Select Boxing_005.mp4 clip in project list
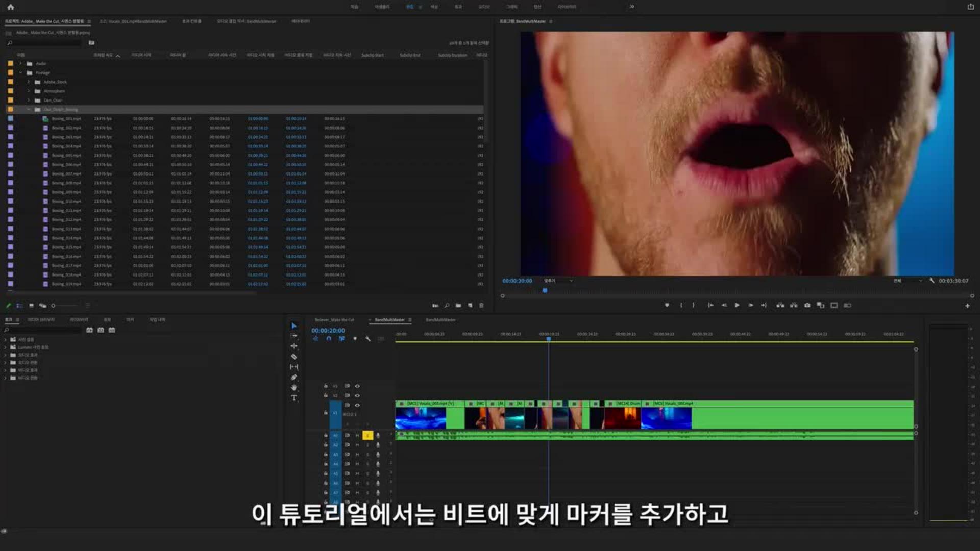 pyautogui.click(x=66, y=156)
